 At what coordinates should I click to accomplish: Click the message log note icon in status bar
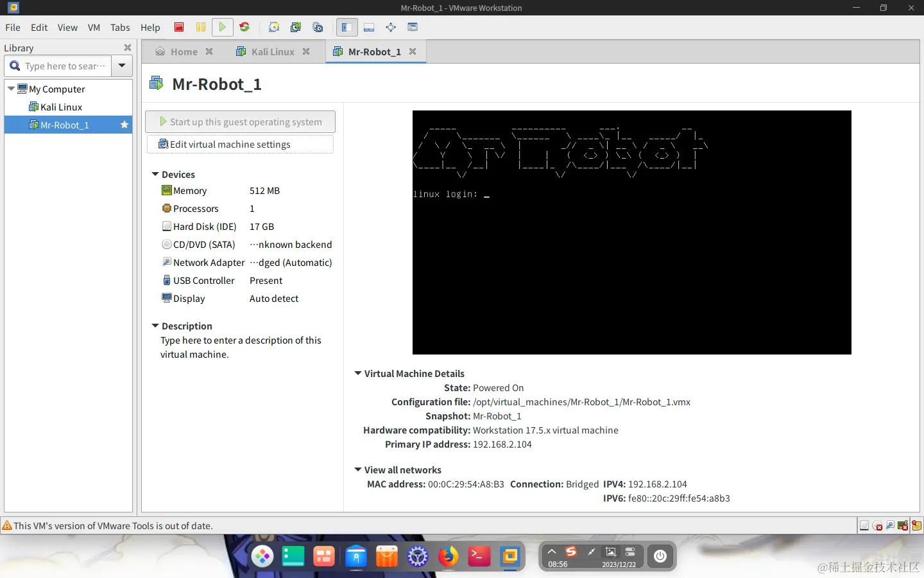coord(916,525)
